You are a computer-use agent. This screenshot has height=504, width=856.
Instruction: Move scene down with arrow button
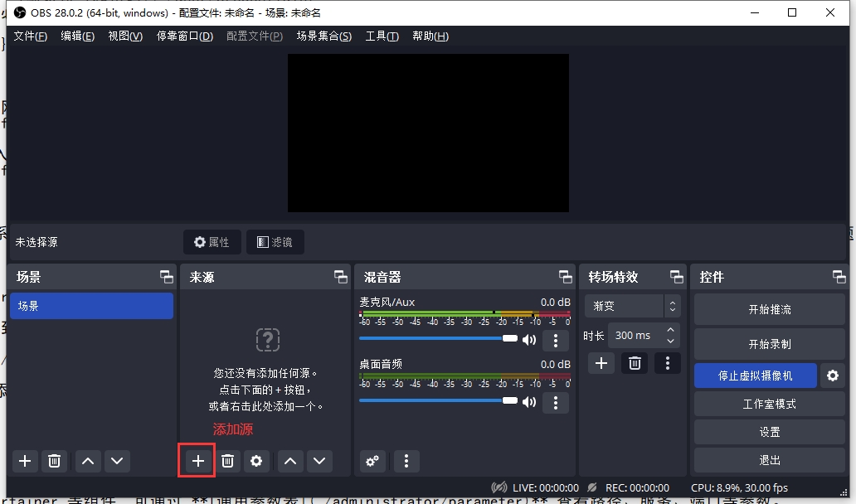[x=116, y=461]
